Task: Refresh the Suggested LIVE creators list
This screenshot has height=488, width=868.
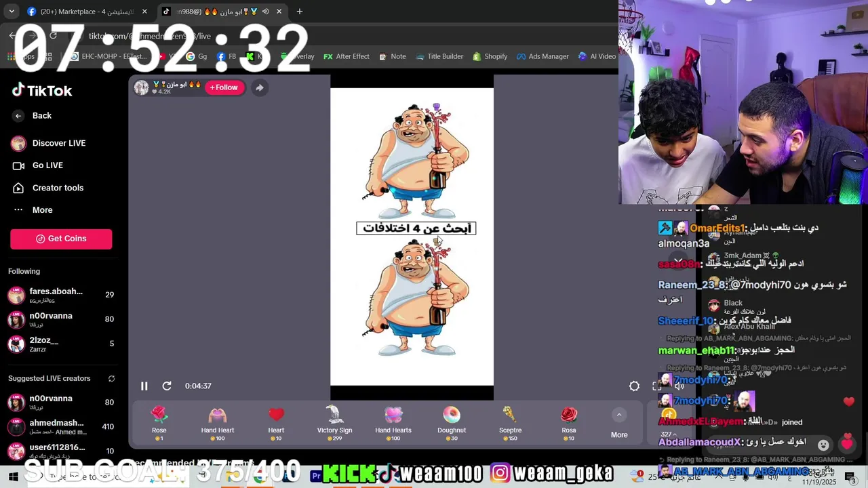Action: [x=111, y=378]
